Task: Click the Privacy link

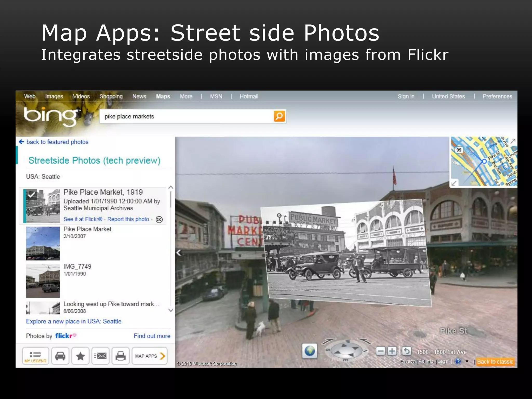Action: (x=407, y=361)
